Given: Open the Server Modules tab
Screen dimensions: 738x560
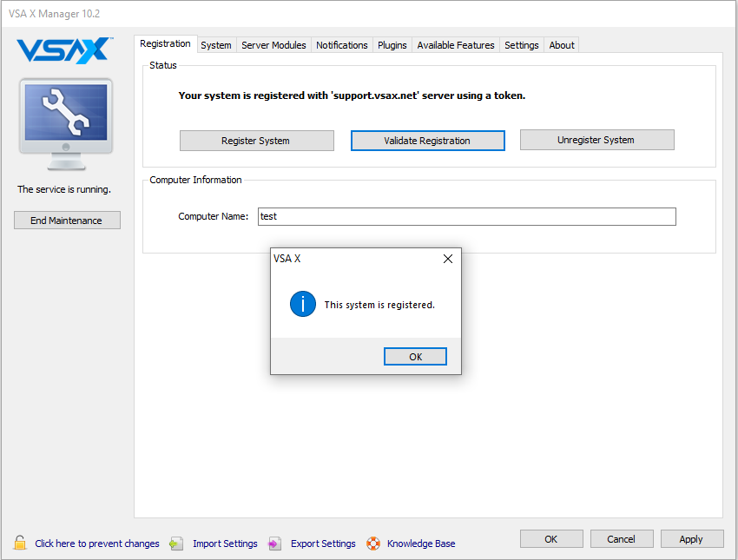Looking at the screenshot, I should point(273,45).
